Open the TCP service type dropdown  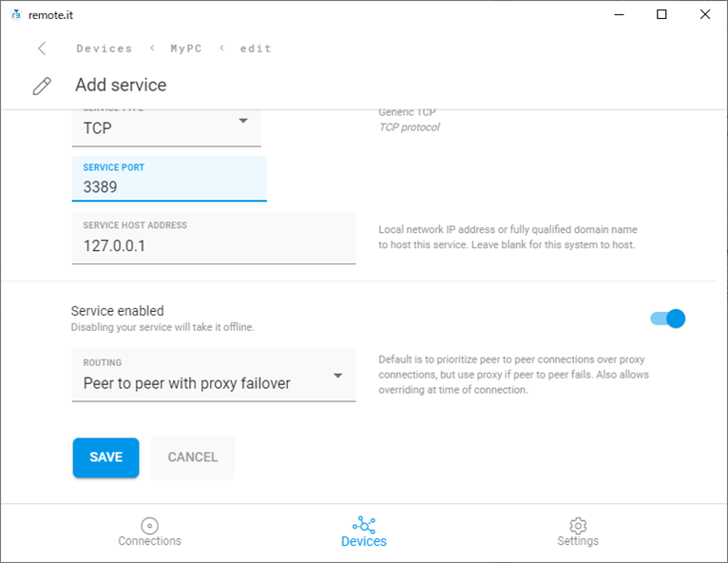click(x=166, y=127)
